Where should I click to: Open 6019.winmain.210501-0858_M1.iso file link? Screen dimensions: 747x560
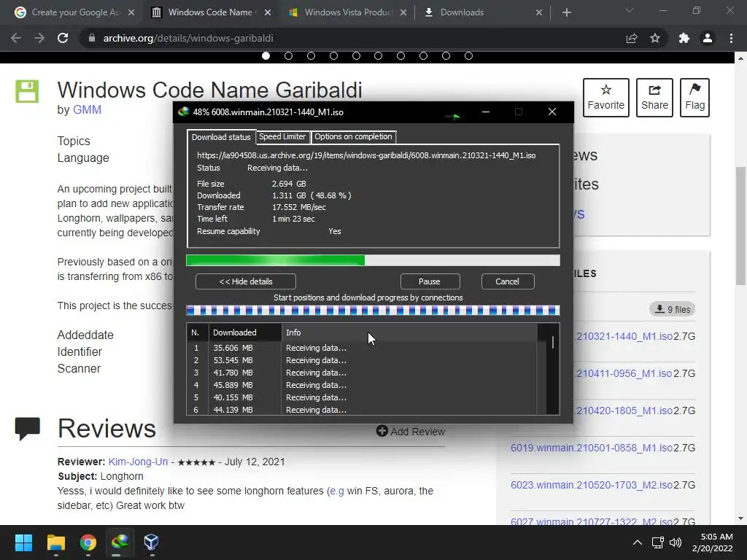click(591, 448)
